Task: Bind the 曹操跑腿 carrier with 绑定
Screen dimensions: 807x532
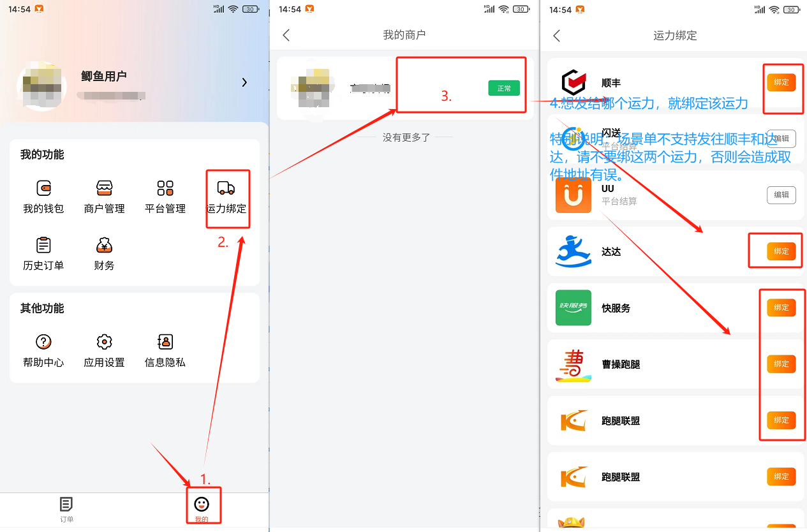Action: click(x=781, y=364)
